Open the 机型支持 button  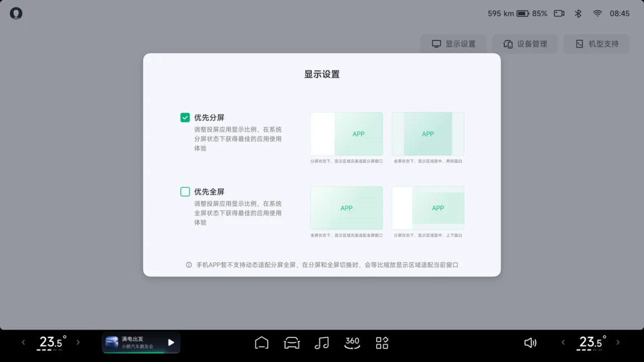596,44
